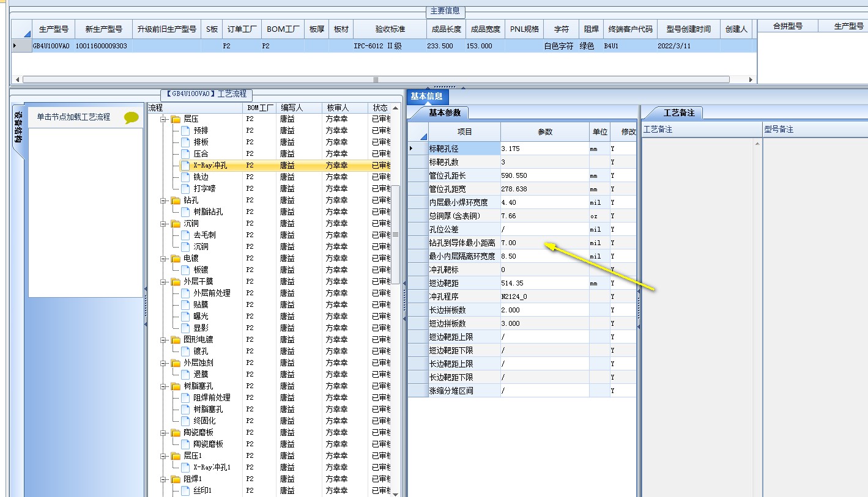The width and height of the screenshot is (868, 497).
Task: Click the X-Ray冲孔1 document icon
Action: point(185,468)
